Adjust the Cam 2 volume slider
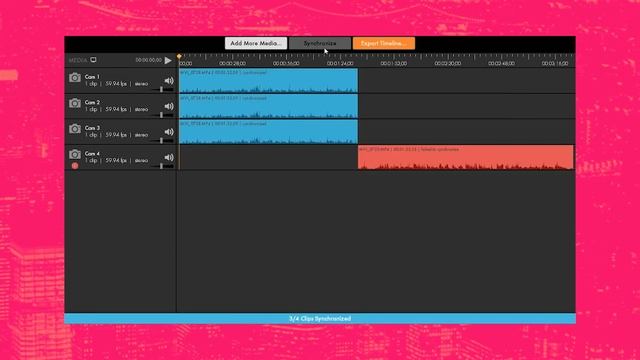The height and width of the screenshot is (360, 640). tap(162, 115)
